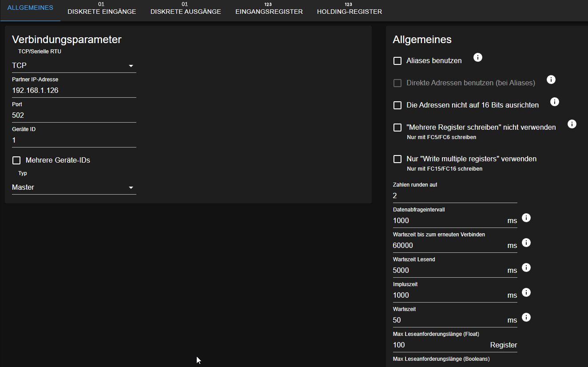Image resolution: width=588 pixels, height=367 pixels.
Task: Click the Zahlen runden auf field
Action: click(455, 196)
